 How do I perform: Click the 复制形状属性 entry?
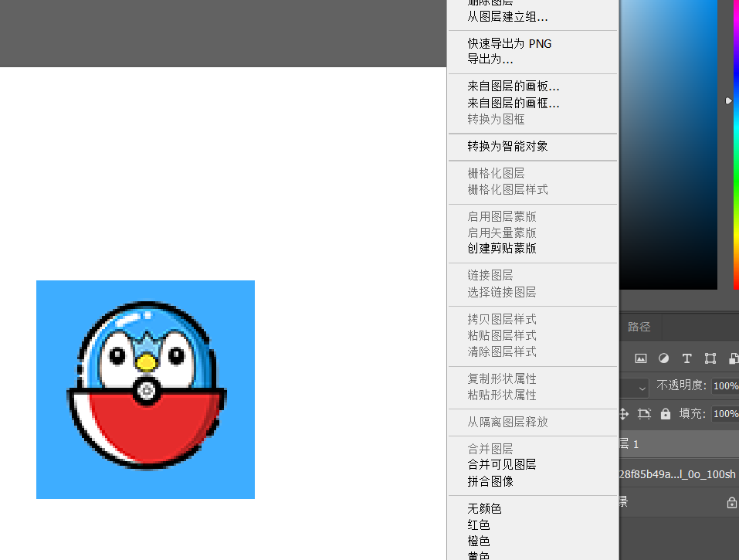pyautogui.click(x=502, y=378)
